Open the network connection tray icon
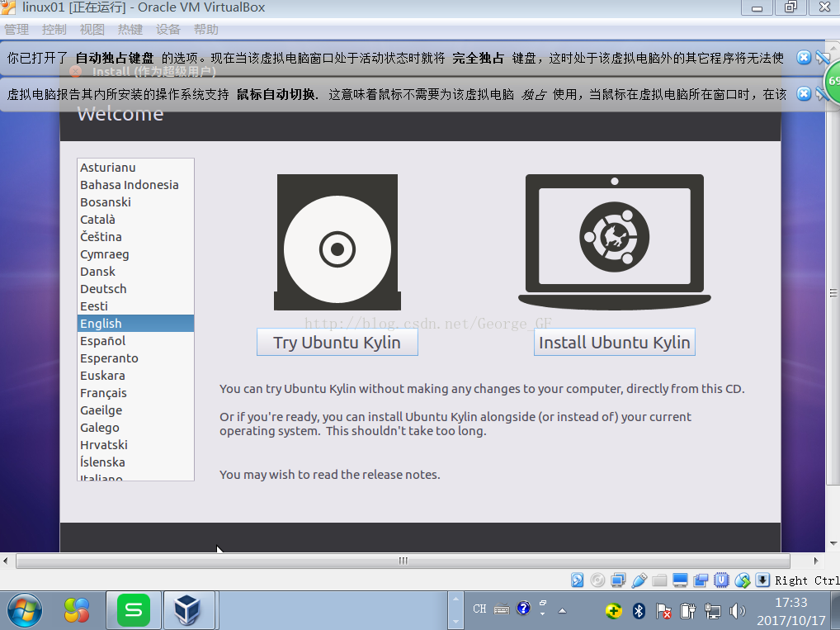Image resolution: width=840 pixels, height=630 pixels. point(712,611)
